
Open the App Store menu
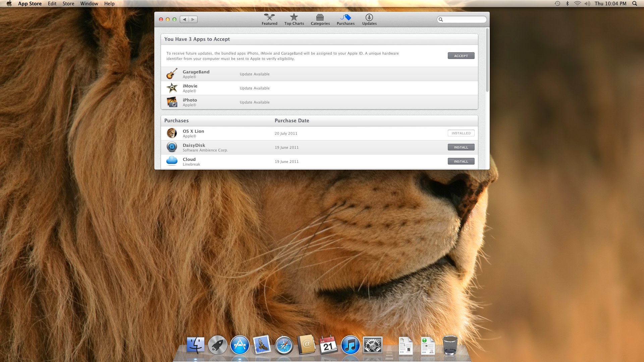30,4
